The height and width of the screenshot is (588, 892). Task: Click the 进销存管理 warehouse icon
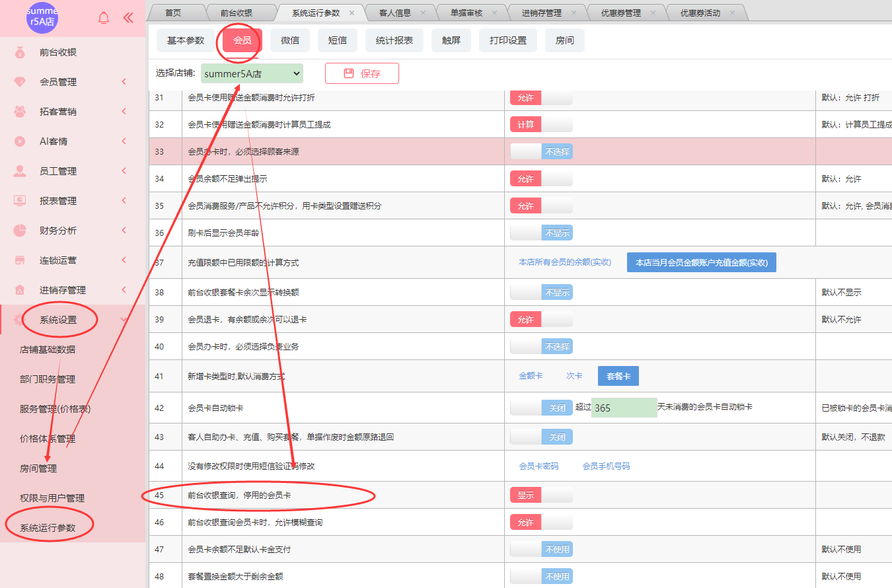pos(20,290)
